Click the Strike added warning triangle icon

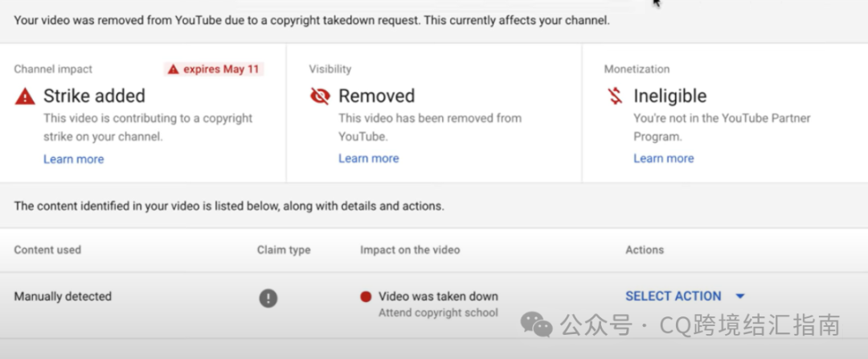click(25, 97)
